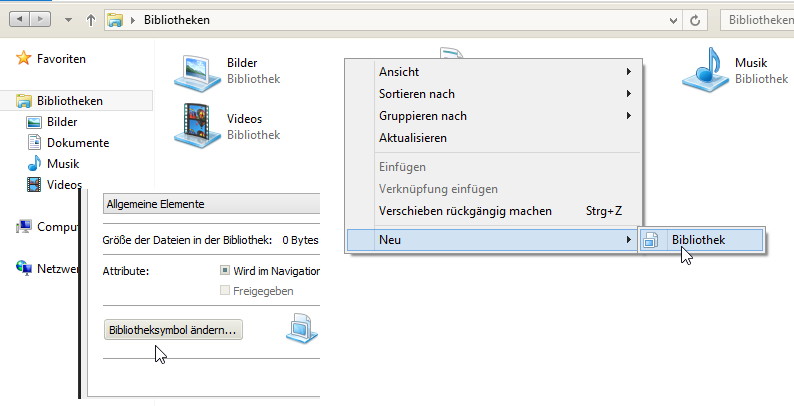Click Verknüpfung einfügen in context menu
The width and height of the screenshot is (794, 406).
(494, 189)
